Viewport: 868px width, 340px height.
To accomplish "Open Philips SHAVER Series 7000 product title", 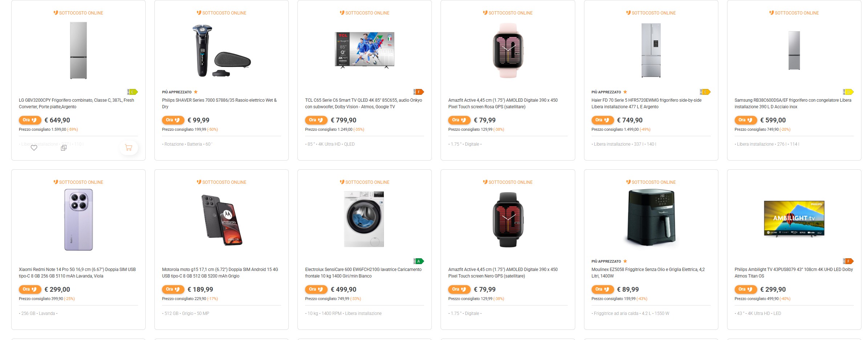I will (219, 103).
